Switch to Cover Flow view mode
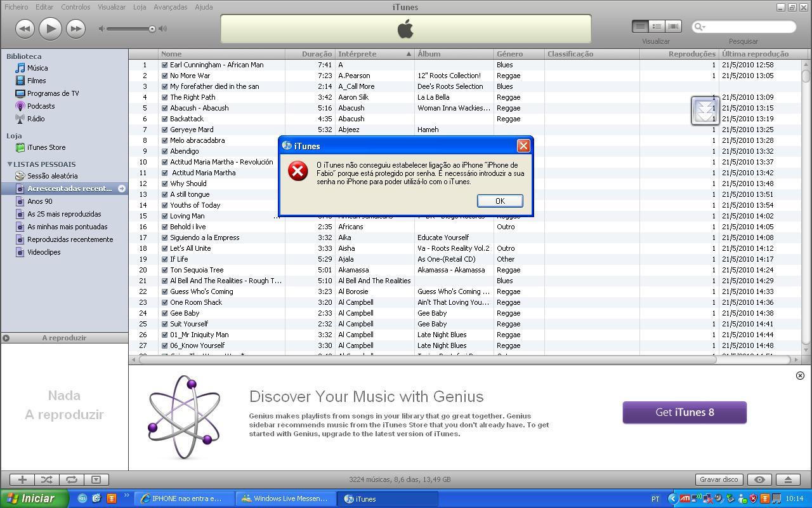Screen dimensions: 812x508 point(673,26)
